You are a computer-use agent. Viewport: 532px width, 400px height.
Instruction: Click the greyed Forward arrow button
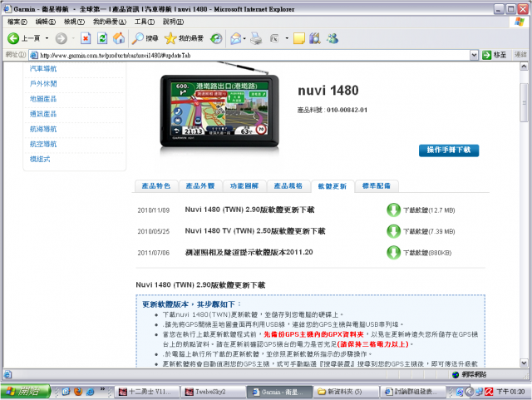click(x=61, y=38)
